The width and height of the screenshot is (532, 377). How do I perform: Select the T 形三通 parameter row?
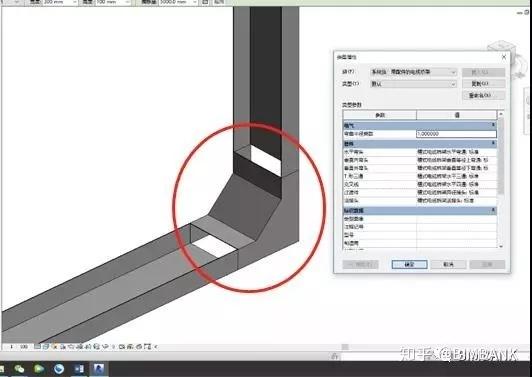pos(420,176)
